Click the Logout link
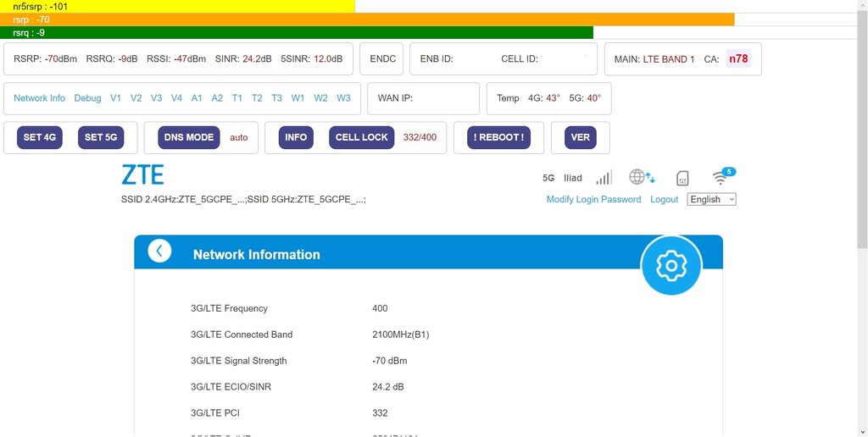The height and width of the screenshot is (437, 868). (x=664, y=199)
